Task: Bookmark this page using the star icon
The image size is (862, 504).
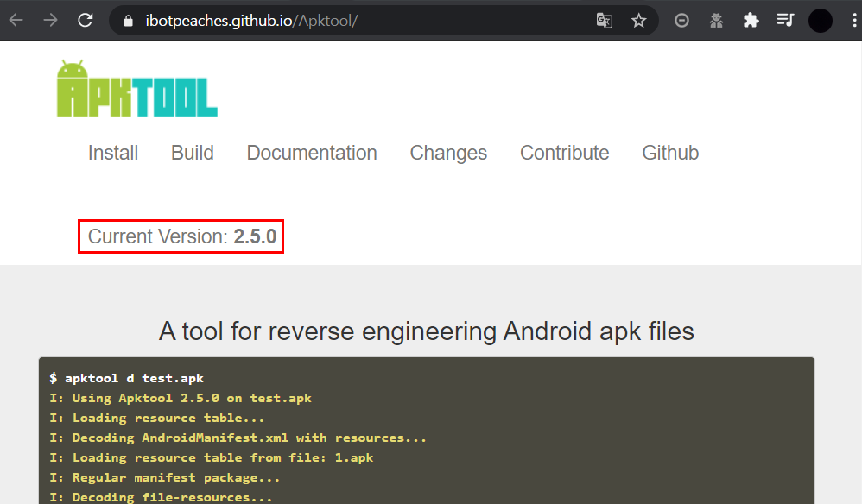Action: point(639,19)
